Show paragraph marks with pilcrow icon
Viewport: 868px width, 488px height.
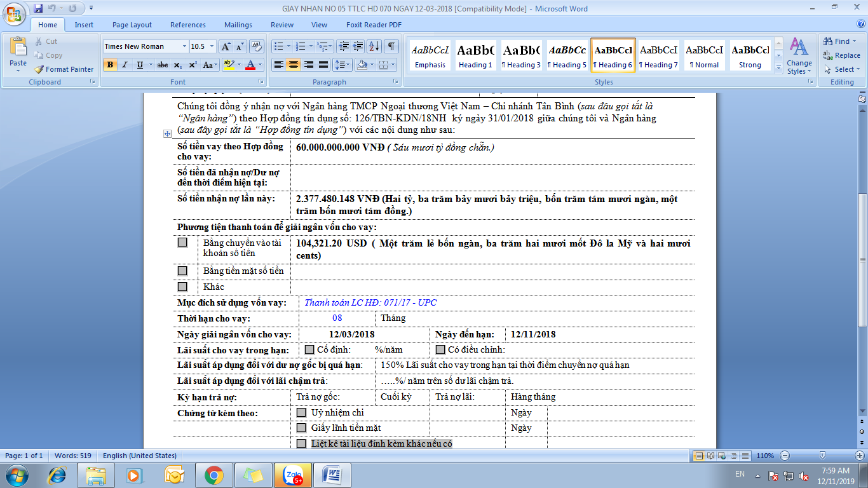pos(391,46)
